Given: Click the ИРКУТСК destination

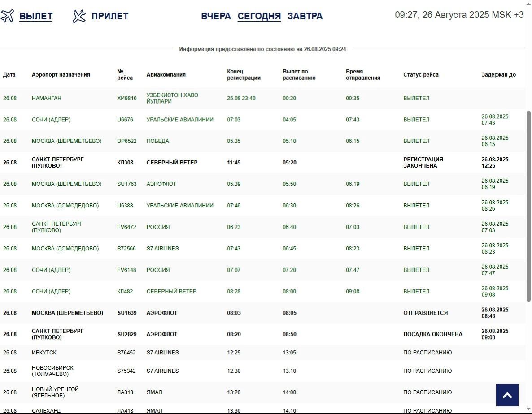Looking at the screenshot, I should click(x=44, y=353).
